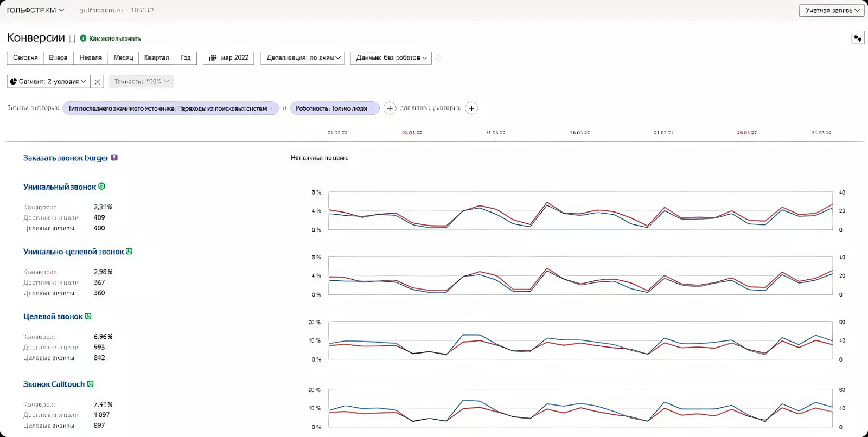Add a visit condition with plus button
Screen dimensions: 868x437
tap(390, 108)
